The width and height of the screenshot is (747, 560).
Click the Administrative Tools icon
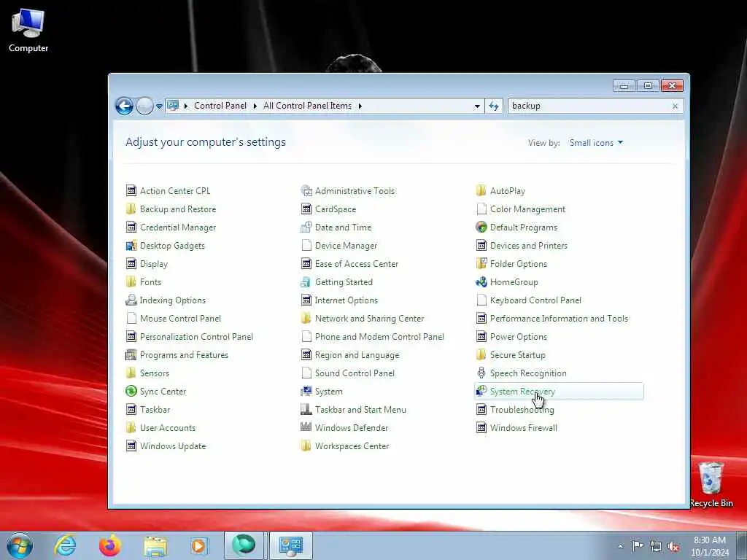click(x=306, y=190)
